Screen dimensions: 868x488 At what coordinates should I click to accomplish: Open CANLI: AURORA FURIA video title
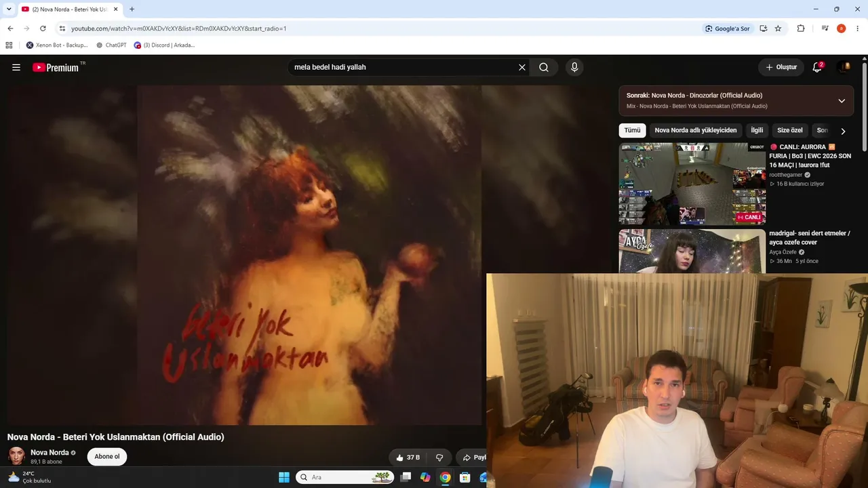[810, 156]
